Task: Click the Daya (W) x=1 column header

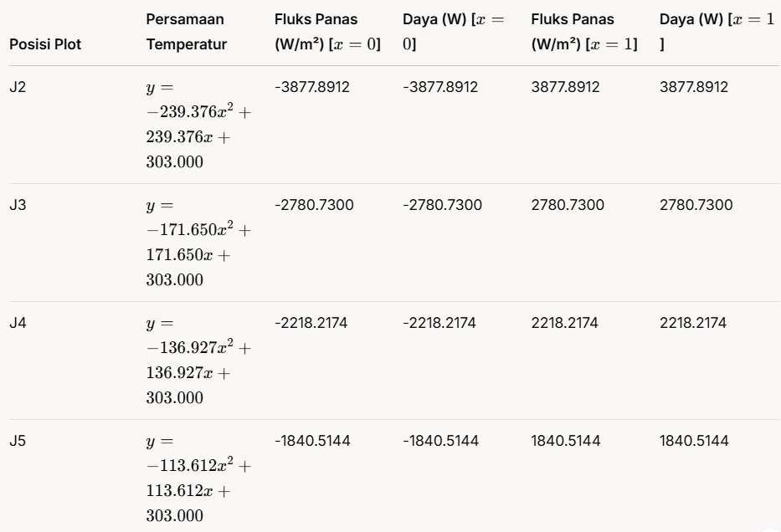Action: point(717,30)
